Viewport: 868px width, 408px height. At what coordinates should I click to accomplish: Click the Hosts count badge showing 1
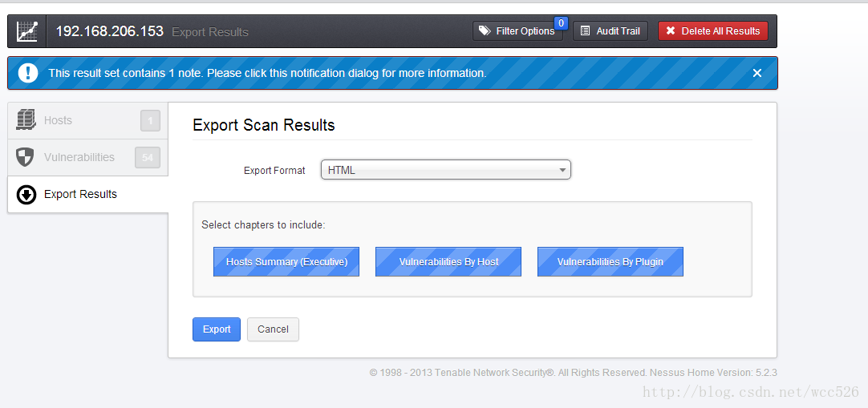150,120
